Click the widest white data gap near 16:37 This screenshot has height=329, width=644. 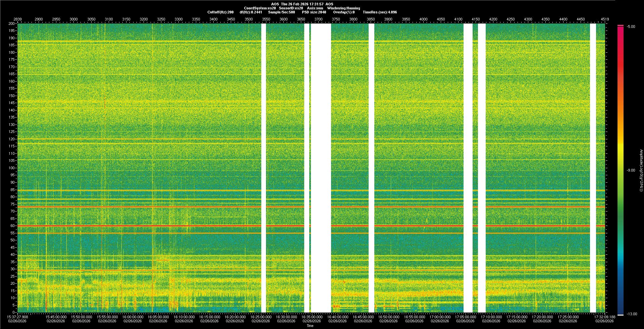tap(321, 168)
